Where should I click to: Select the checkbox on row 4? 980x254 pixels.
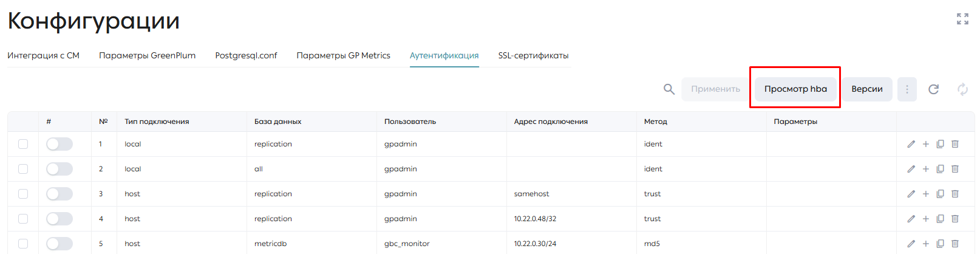pyautogui.click(x=23, y=219)
